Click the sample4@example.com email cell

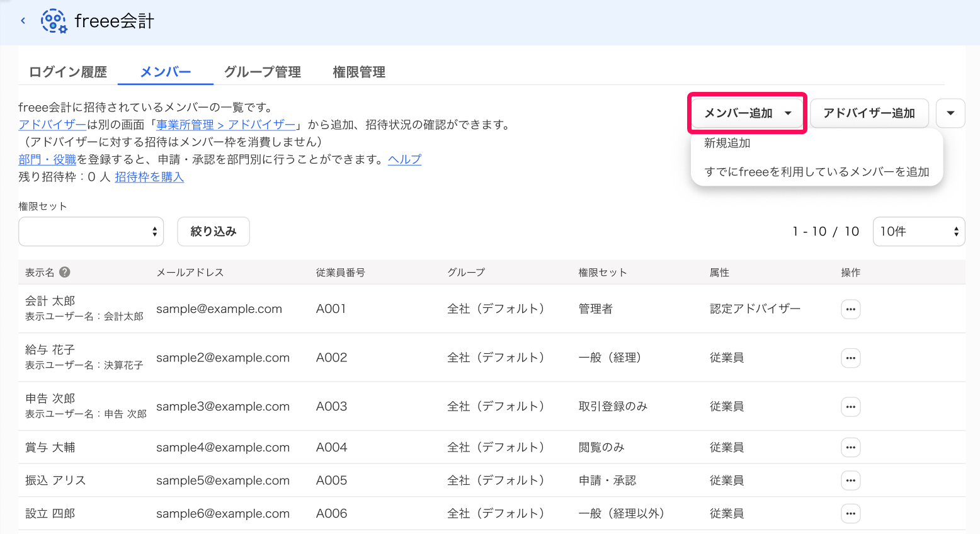pos(223,448)
